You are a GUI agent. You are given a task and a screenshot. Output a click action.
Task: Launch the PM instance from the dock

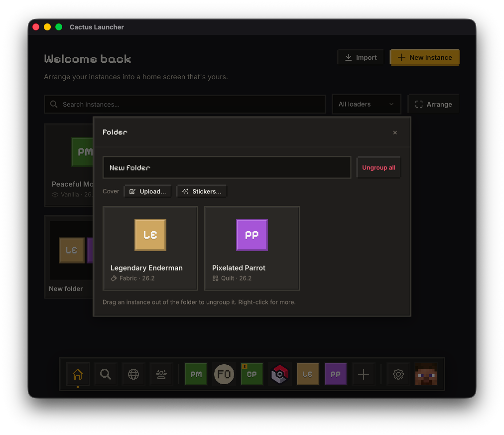pos(196,374)
